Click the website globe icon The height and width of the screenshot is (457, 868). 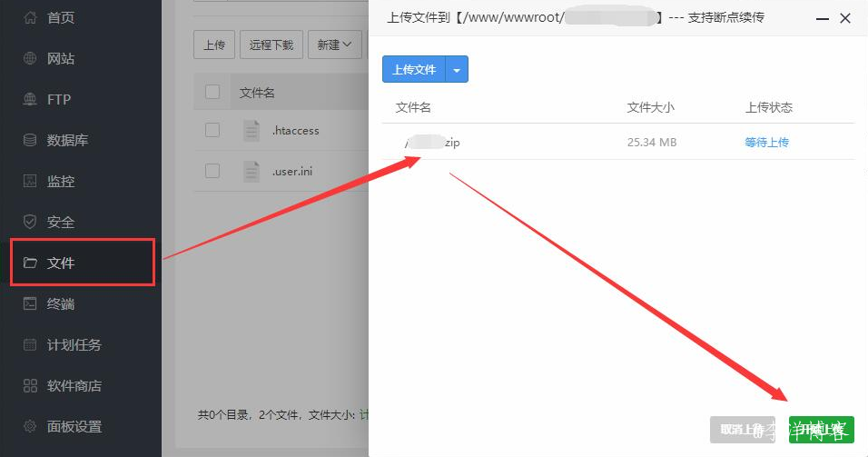[x=30, y=59]
